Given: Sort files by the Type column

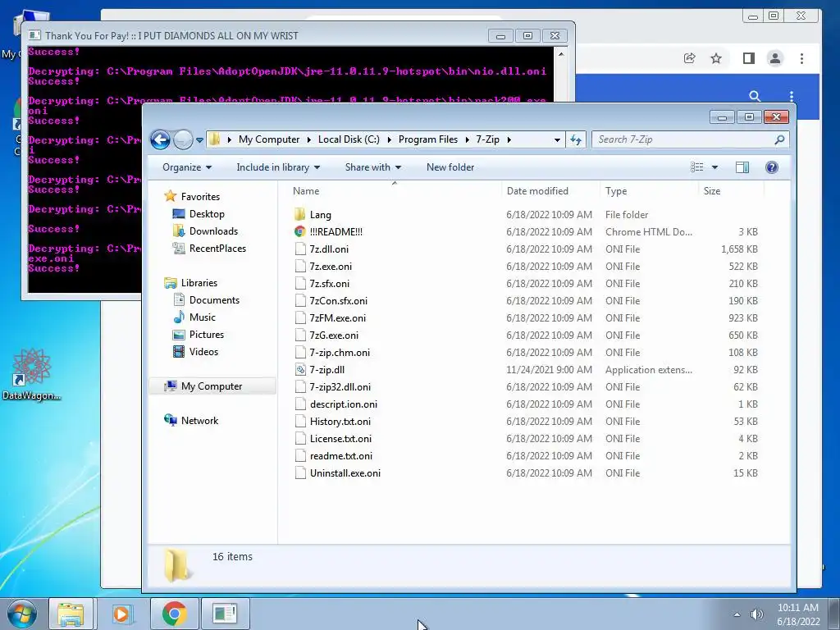Looking at the screenshot, I should [x=616, y=190].
